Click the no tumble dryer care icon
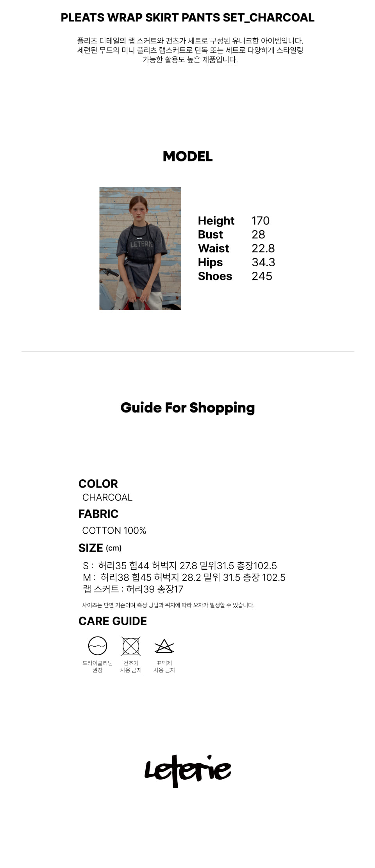Image resolution: width=375 pixels, height=868 pixels. (x=131, y=646)
